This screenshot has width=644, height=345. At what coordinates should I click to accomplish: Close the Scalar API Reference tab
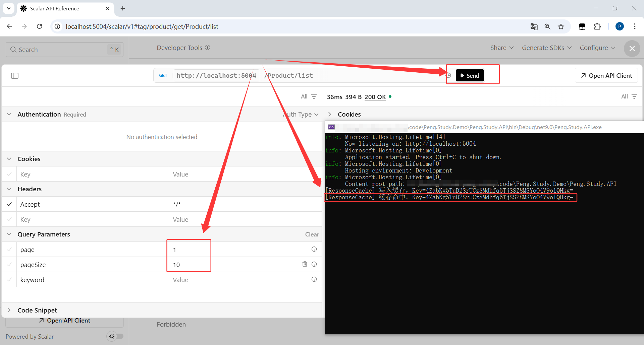pos(107,8)
